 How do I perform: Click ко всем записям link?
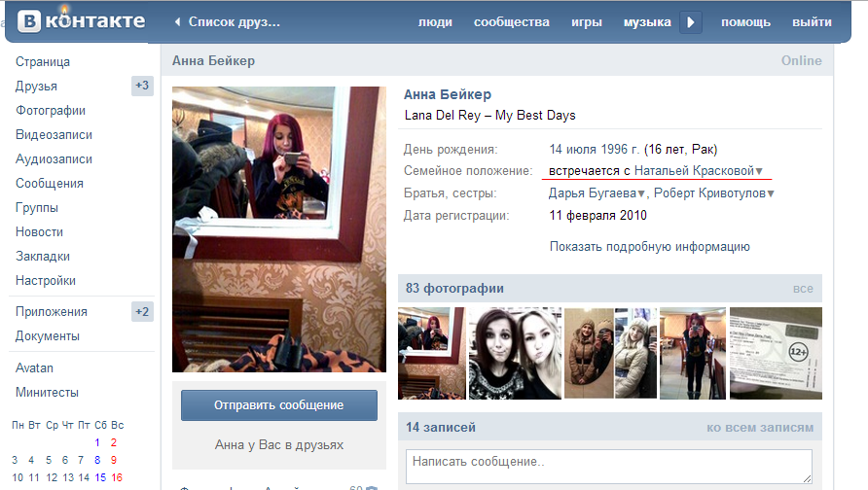click(x=760, y=428)
